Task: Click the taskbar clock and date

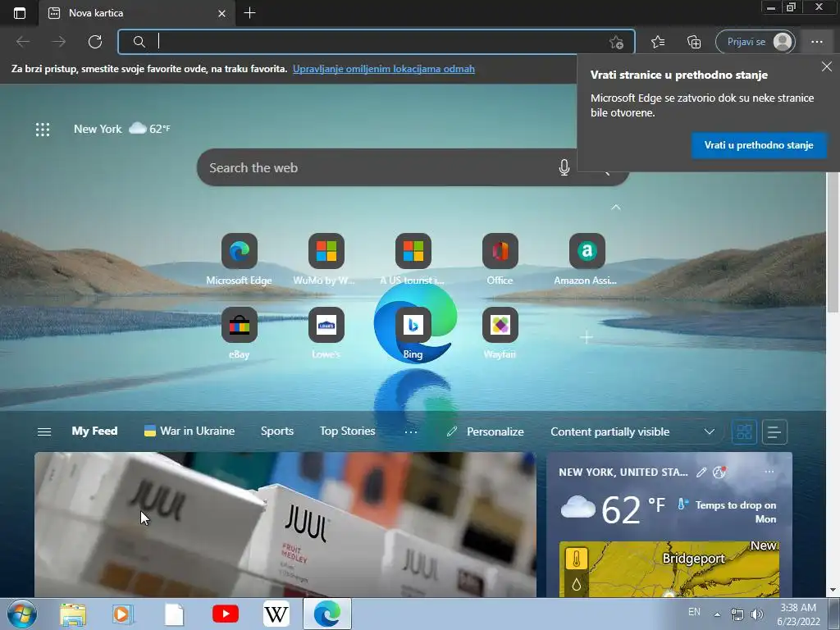Action: [x=798, y=614]
